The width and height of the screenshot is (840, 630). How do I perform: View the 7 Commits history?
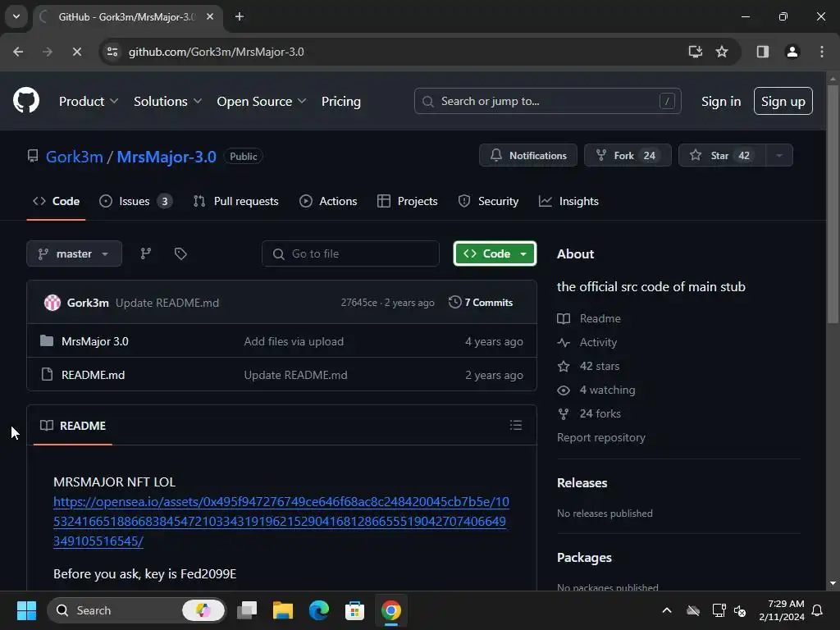point(481,302)
